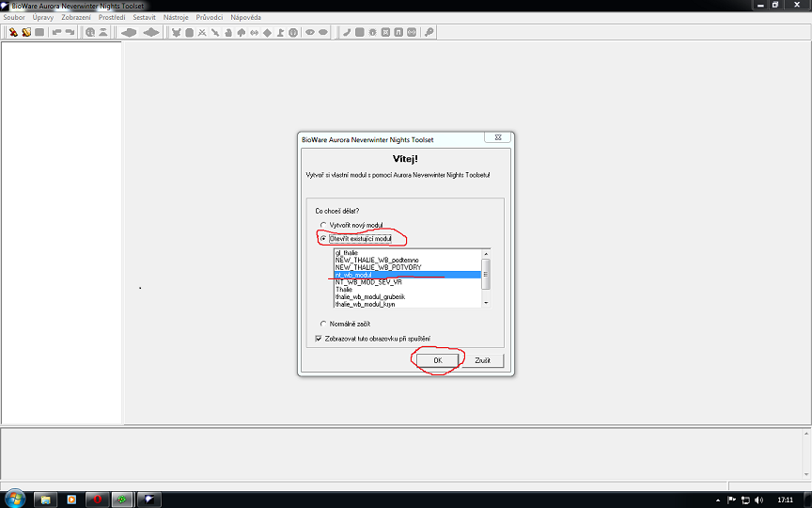Open the Nástroje menu
The height and width of the screenshot is (508, 812).
pos(175,18)
